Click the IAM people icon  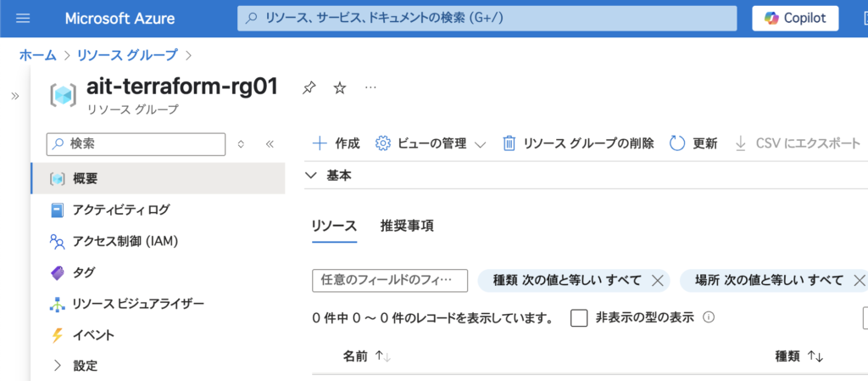coord(57,242)
